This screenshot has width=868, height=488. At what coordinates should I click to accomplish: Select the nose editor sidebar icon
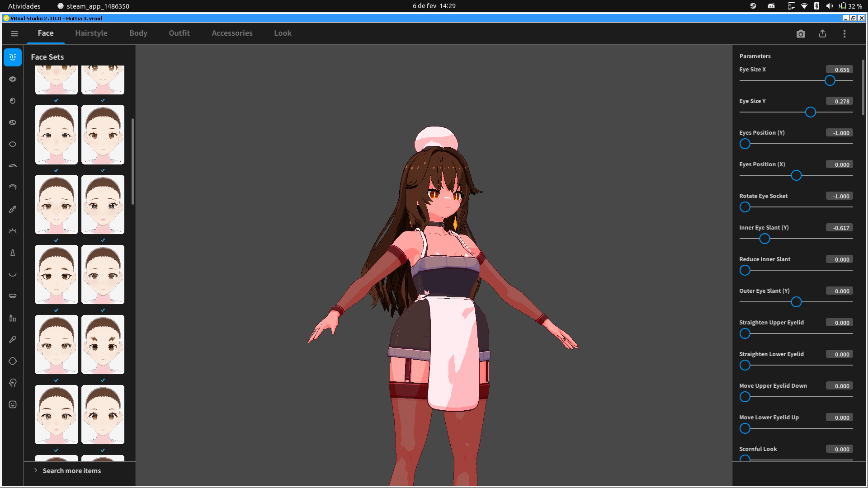pyautogui.click(x=13, y=253)
